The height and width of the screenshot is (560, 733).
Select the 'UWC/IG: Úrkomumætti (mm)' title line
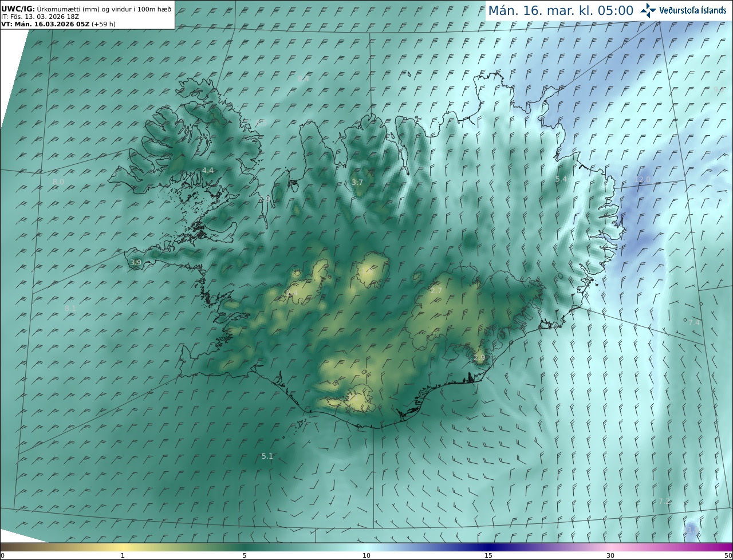coord(86,9)
